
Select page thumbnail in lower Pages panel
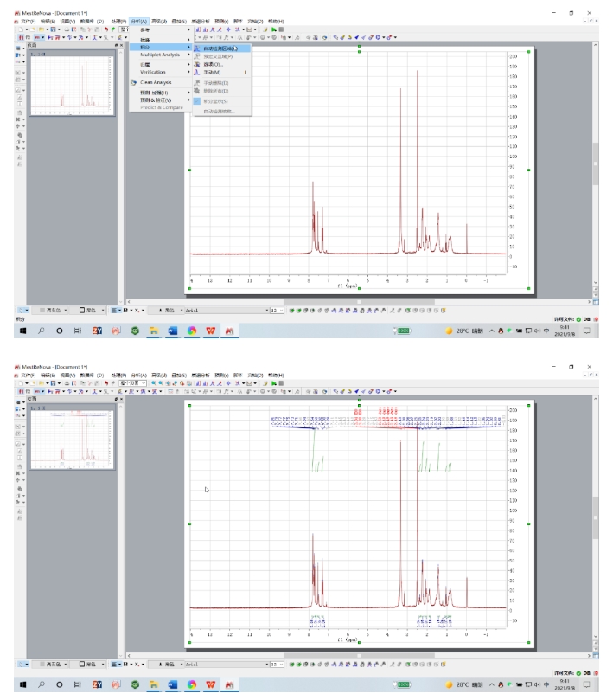pyautogui.click(x=72, y=437)
